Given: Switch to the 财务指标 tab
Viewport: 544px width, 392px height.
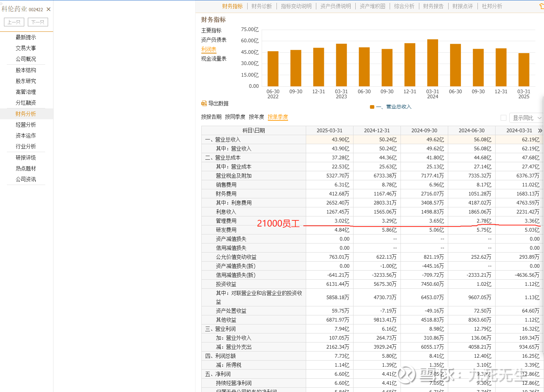Looking at the screenshot, I should click(232, 6).
